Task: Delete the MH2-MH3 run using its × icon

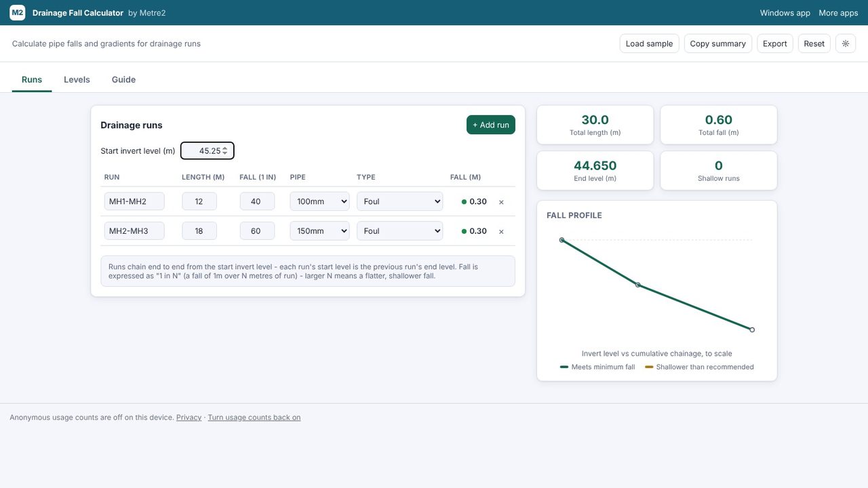Action: point(501,232)
